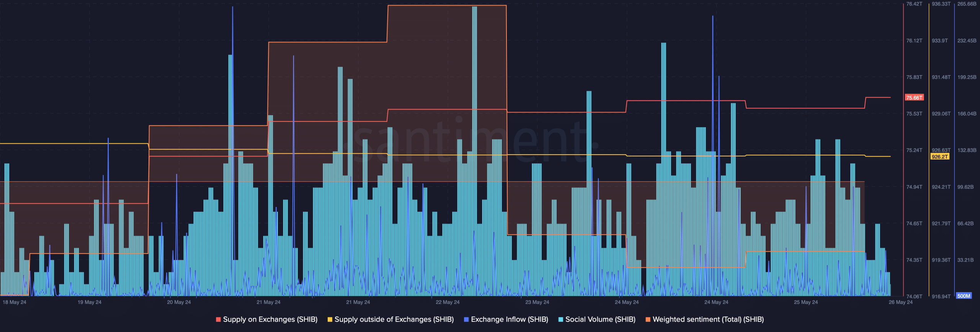Click the 931.48T axis value
980x332 pixels.
tap(941, 77)
